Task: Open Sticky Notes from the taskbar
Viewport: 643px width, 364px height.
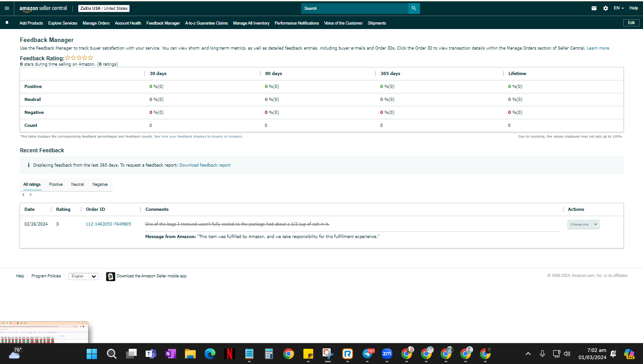Action: click(308, 354)
